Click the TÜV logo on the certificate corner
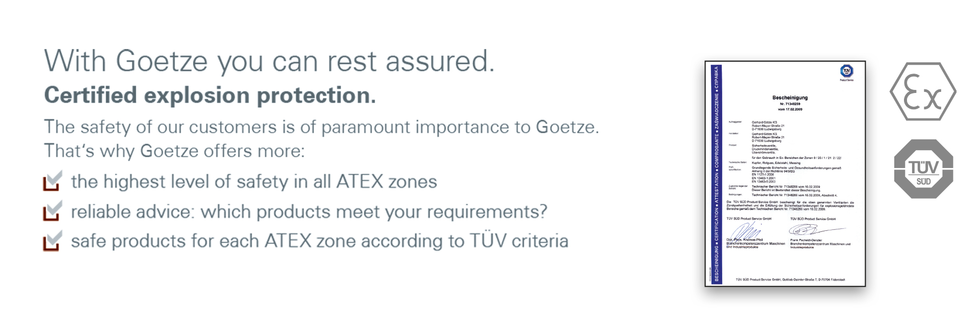980x331 pixels. coord(846,72)
